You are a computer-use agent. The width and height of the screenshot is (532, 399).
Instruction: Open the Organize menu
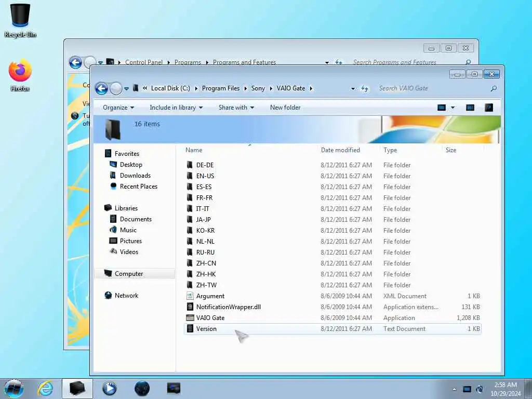[x=118, y=108]
